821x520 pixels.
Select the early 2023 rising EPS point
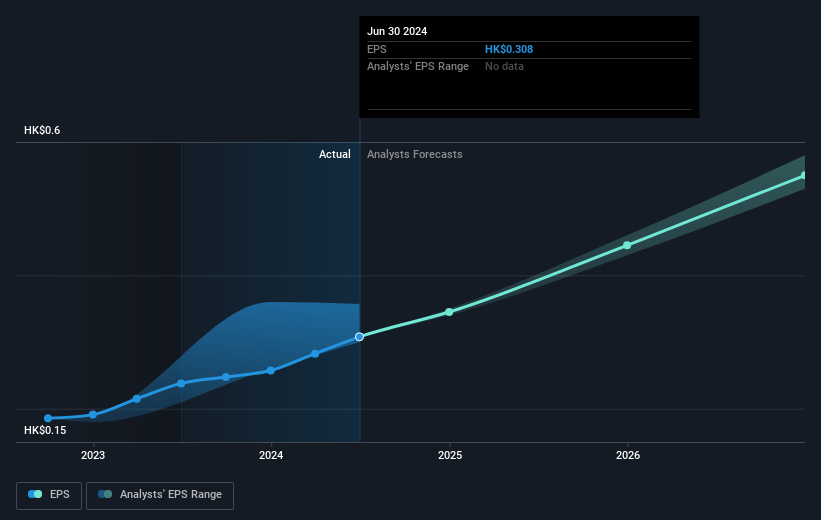(x=137, y=399)
